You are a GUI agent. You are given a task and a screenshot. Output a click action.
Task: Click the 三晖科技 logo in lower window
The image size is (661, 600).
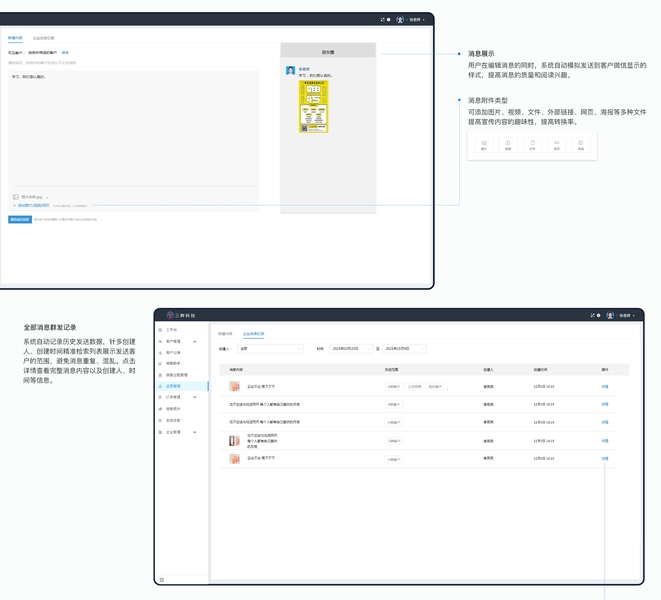(181, 315)
